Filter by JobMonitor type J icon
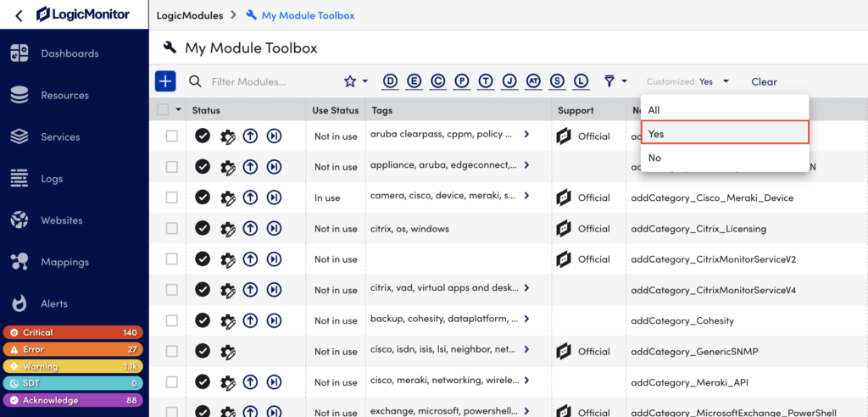The height and width of the screenshot is (417, 868). pos(509,81)
